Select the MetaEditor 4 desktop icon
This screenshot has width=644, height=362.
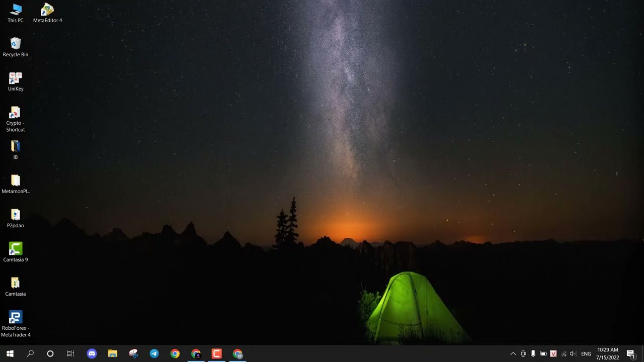pos(47,10)
